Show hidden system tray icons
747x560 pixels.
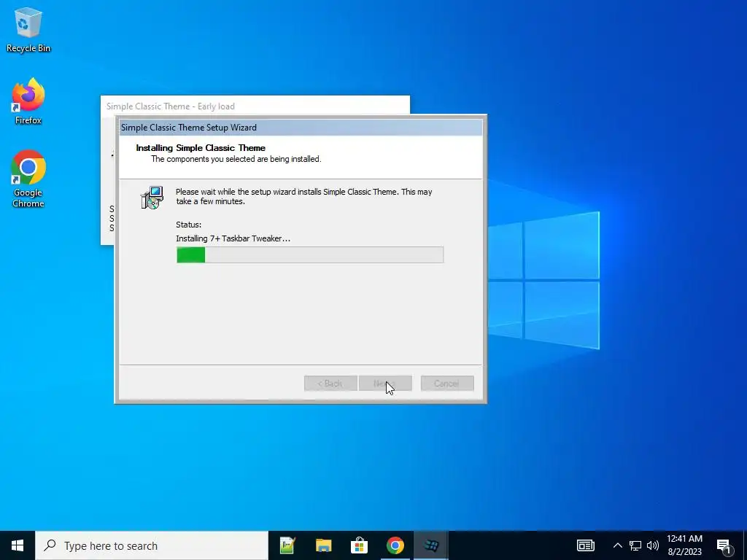click(x=617, y=545)
